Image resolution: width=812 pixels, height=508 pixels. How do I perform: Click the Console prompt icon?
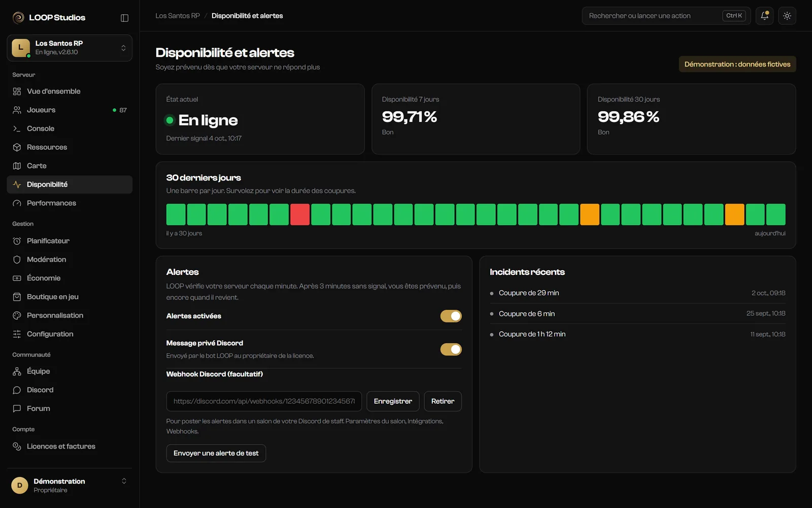[x=17, y=129]
